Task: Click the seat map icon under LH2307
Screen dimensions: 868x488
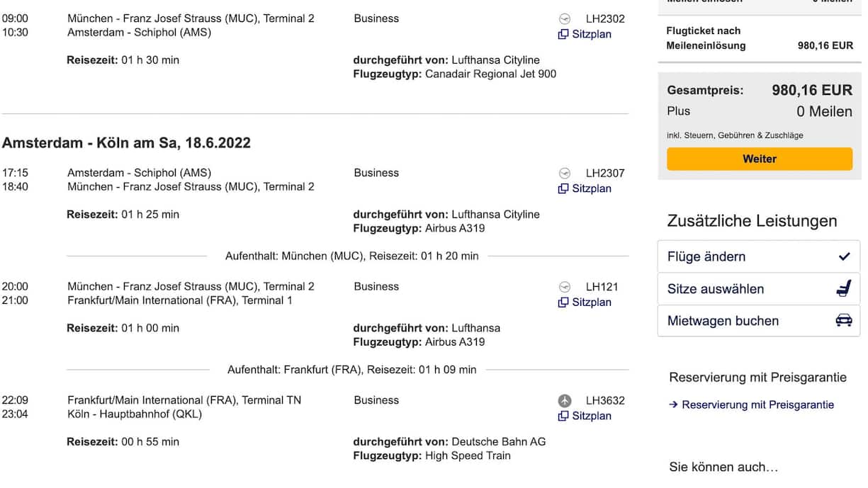Action: click(563, 189)
